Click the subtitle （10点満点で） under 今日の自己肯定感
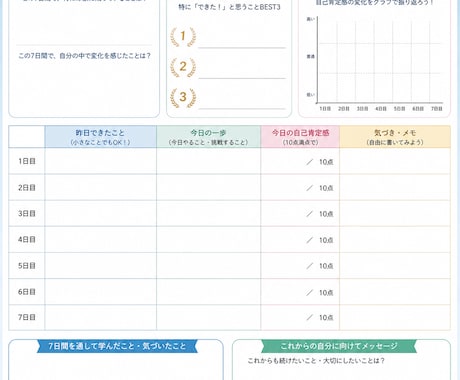The height and width of the screenshot is (380, 460). pyautogui.click(x=300, y=142)
